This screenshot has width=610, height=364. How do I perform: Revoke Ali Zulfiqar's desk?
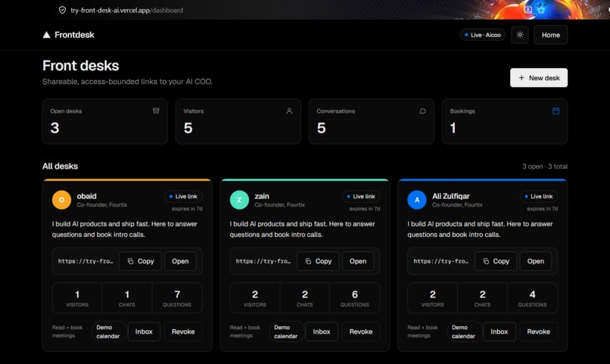pyautogui.click(x=538, y=331)
